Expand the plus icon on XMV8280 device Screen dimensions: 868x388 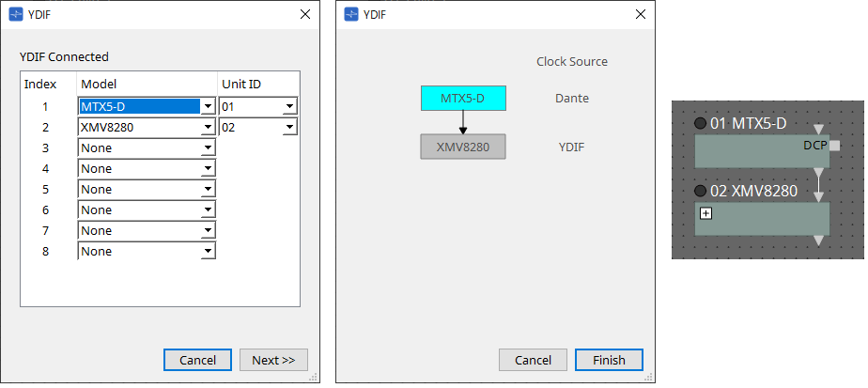coord(706,213)
